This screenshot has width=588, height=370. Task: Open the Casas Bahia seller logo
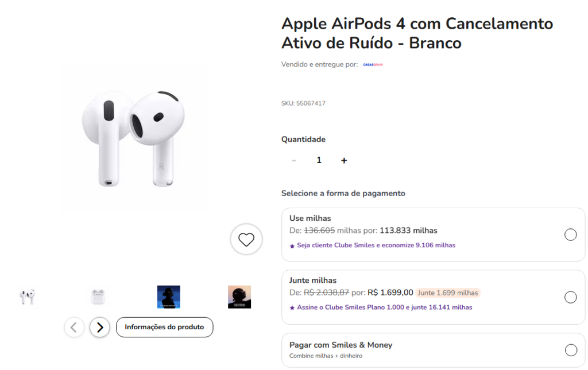point(373,65)
